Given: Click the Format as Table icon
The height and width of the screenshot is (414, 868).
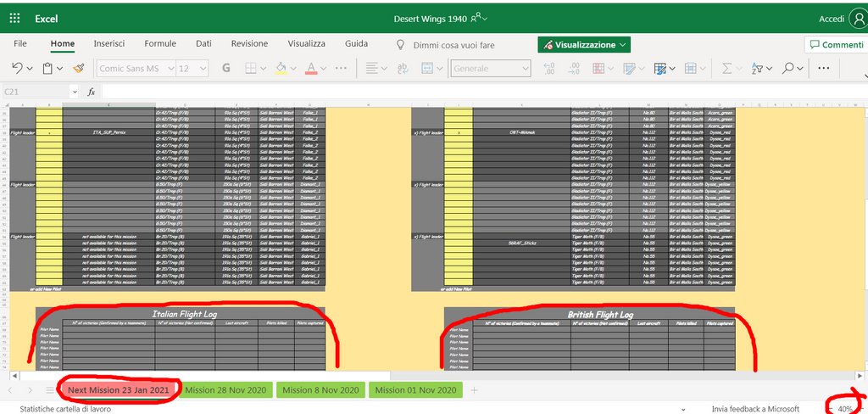Looking at the screenshot, I should point(659,68).
